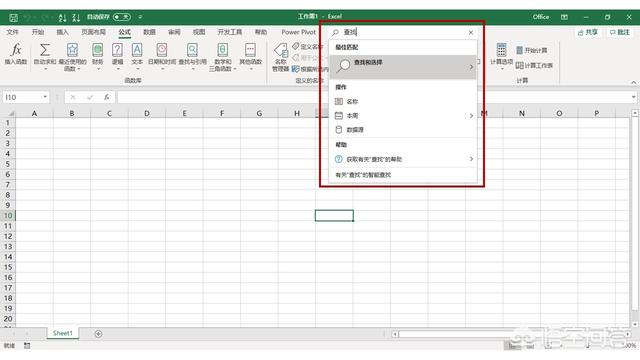
Task: Click 有关"查找"的智能查找 link
Action: (x=363, y=175)
